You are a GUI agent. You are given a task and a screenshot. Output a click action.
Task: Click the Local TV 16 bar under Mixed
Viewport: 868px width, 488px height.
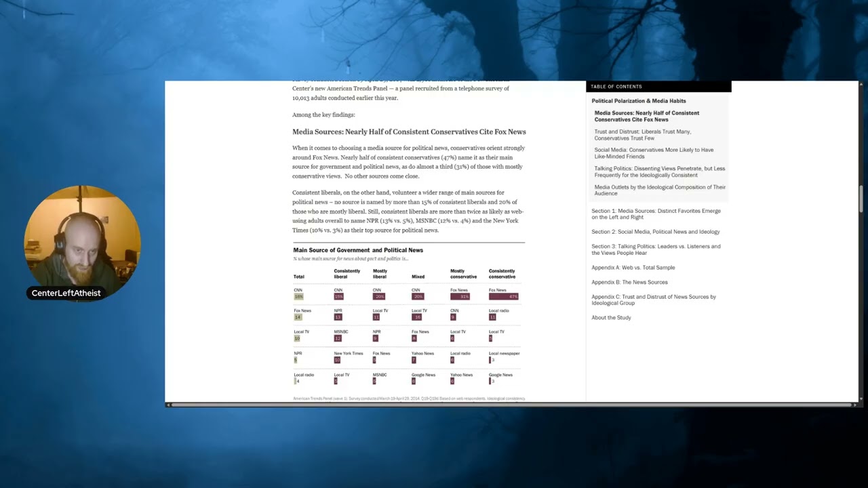(416, 317)
